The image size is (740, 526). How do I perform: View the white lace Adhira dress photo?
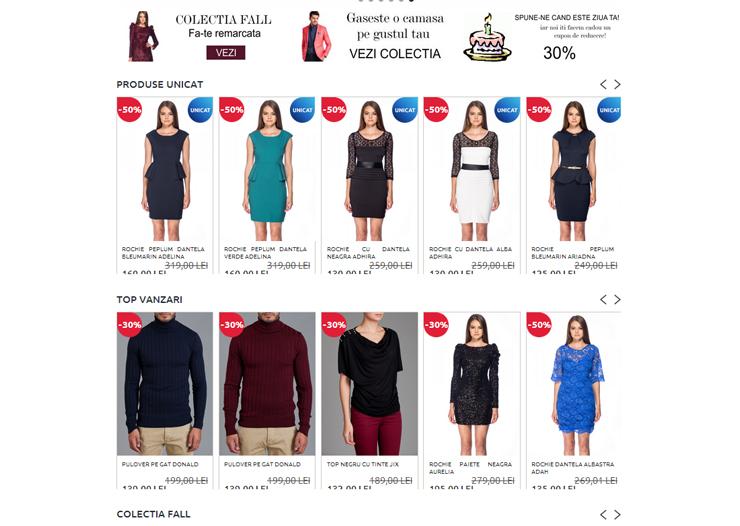pyautogui.click(x=472, y=170)
